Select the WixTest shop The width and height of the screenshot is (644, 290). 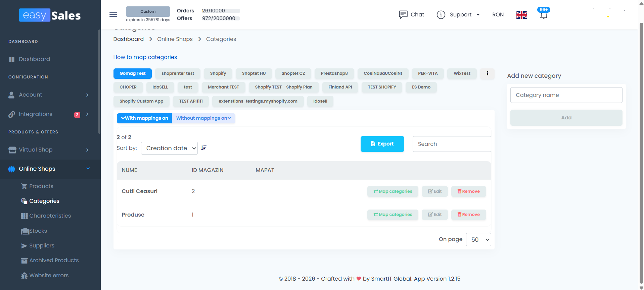462,73
